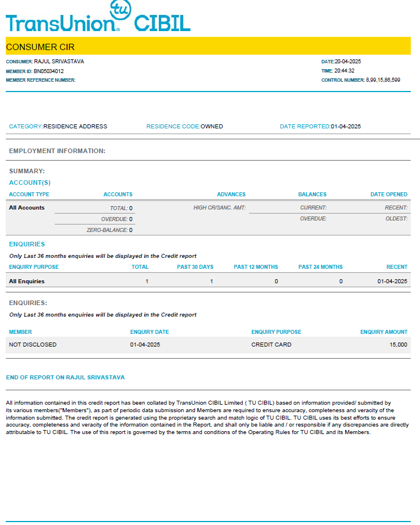Click DATE REPORTED: 01-04-2025 text
This screenshot has height=525, width=420.
pyautogui.click(x=320, y=127)
